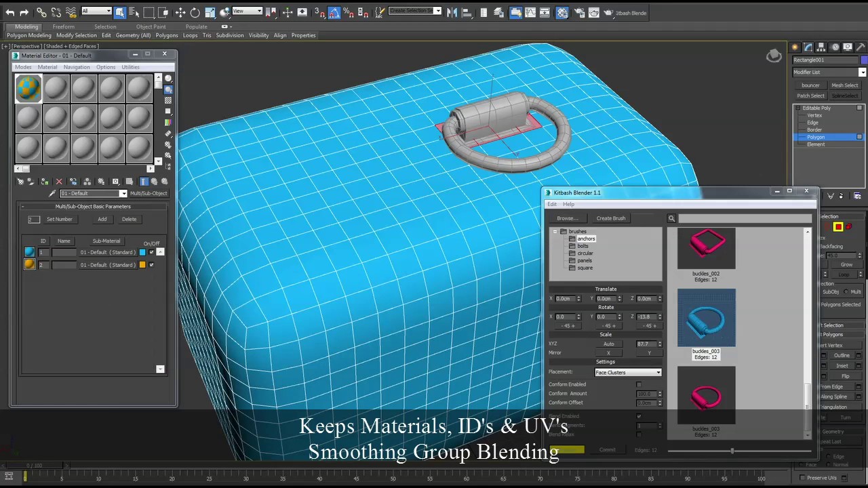868x488 pixels.
Task: Choose the Select and Rotate tool
Action: pyautogui.click(x=195, y=12)
